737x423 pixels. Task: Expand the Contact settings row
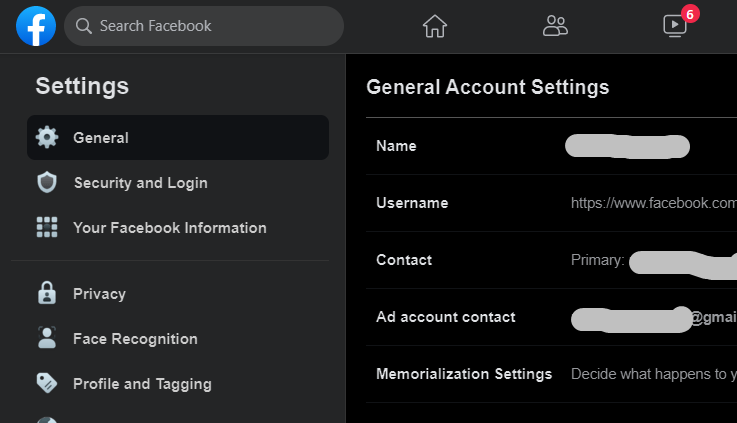click(x=551, y=260)
